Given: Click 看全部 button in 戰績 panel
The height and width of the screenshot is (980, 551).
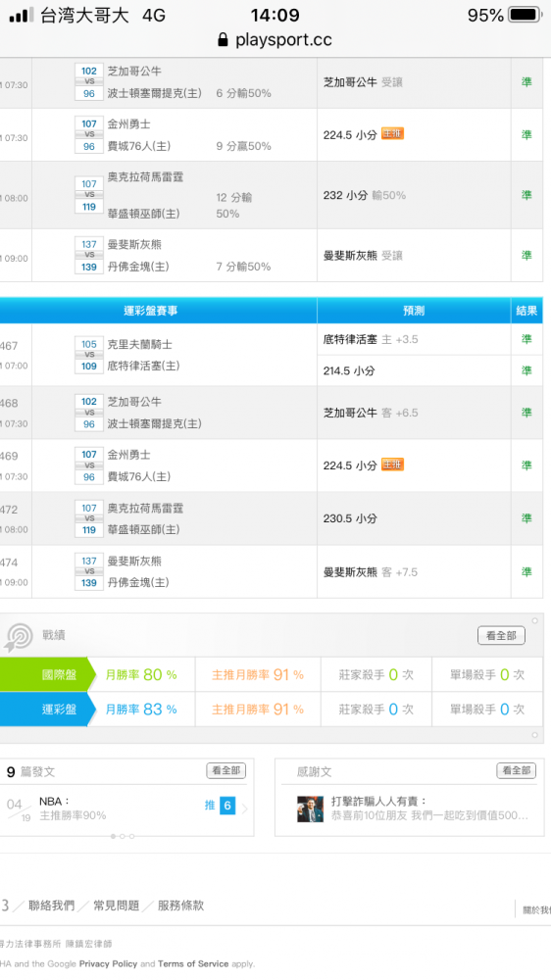Looking at the screenshot, I should click(501, 636).
